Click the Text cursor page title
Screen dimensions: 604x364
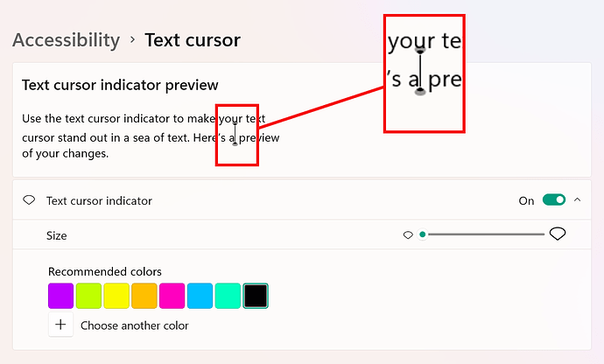[192, 40]
